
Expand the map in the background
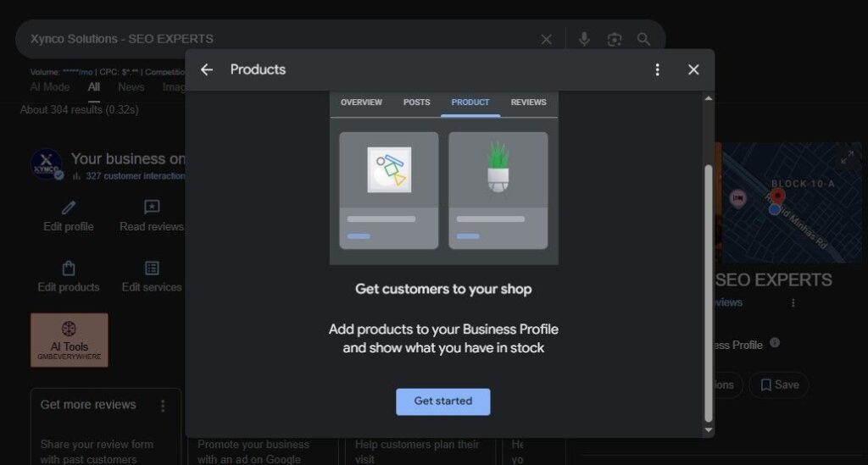click(x=847, y=158)
